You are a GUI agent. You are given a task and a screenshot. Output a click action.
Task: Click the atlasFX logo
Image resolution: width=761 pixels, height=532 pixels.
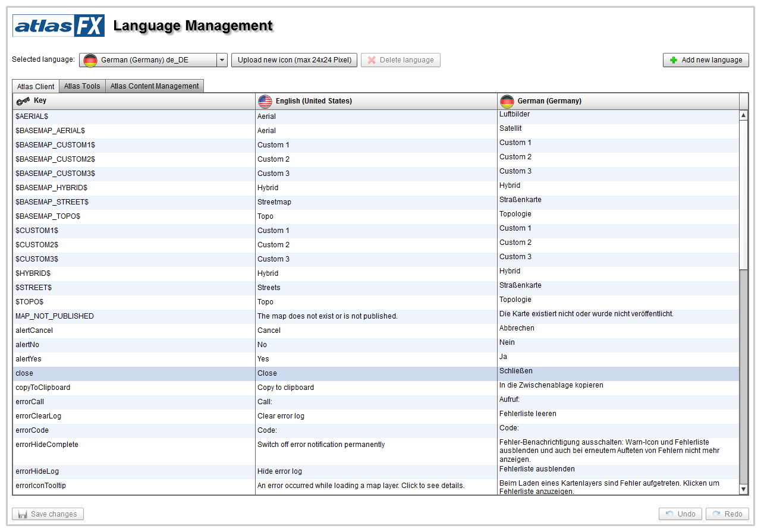(59, 26)
